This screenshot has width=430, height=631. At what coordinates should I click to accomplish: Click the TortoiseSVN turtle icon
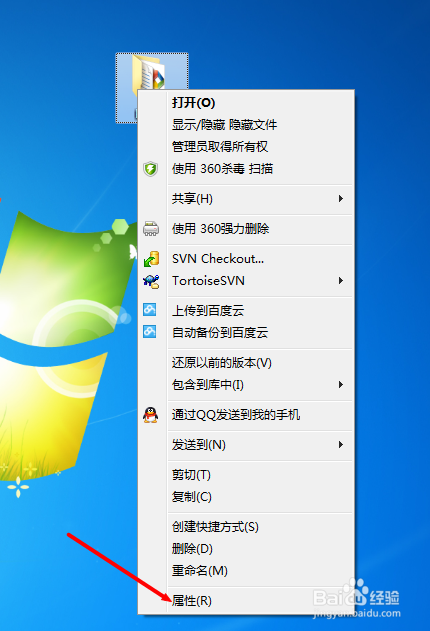coord(151,281)
